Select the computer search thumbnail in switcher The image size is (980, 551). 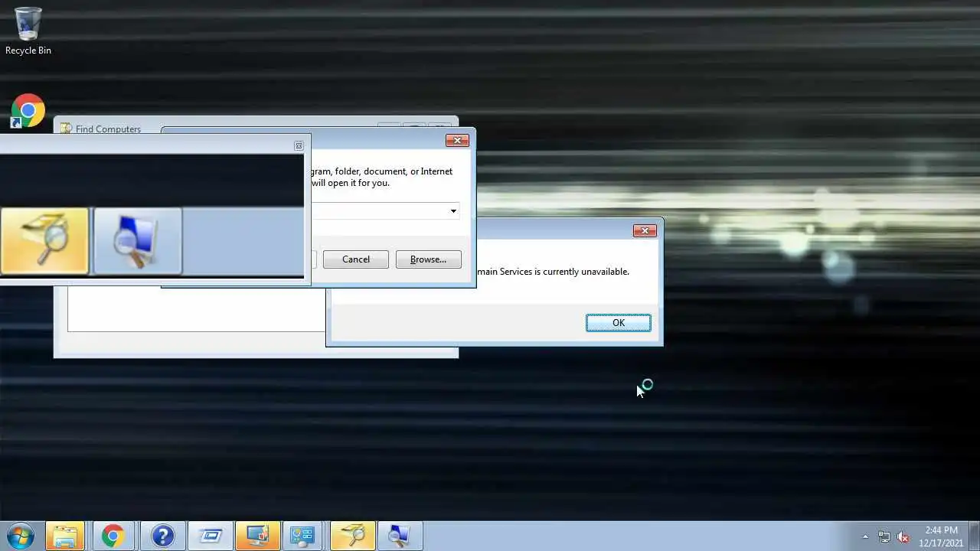pos(137,240)
